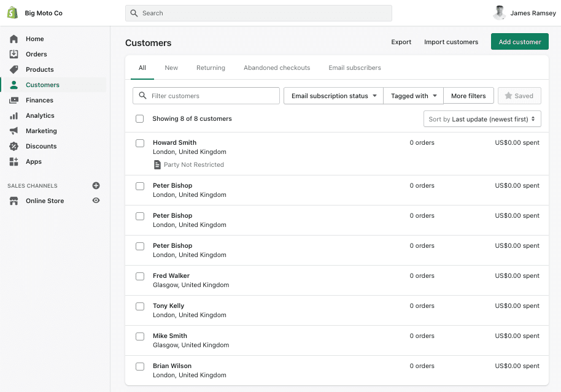Select Brian Wilson's checkbox
This screenshot has height=392, width=561.
(140, 366)
